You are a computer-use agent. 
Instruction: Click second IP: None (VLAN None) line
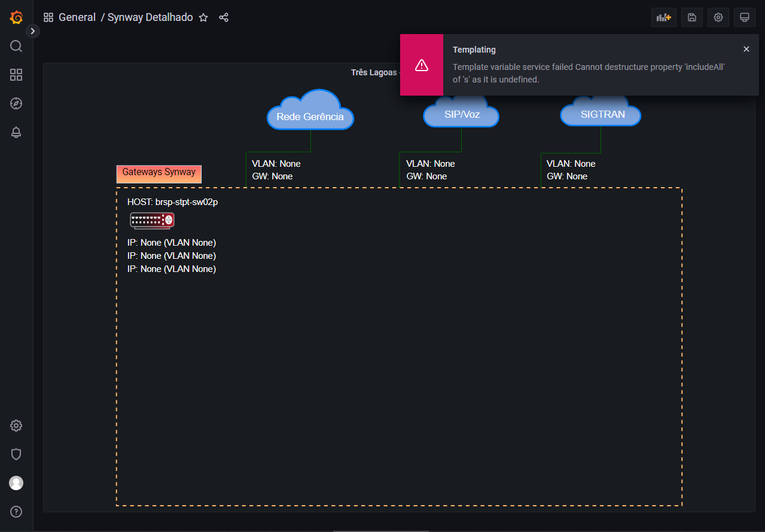(x=172, y=256)
